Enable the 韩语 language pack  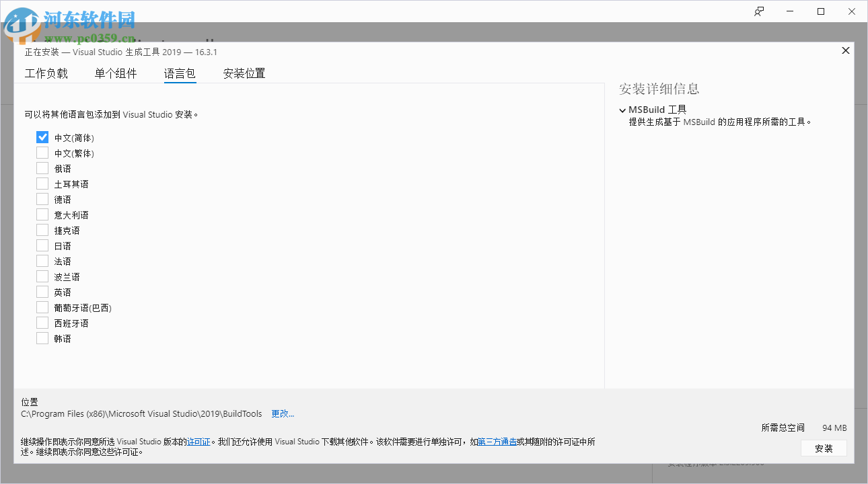point(42,337)
